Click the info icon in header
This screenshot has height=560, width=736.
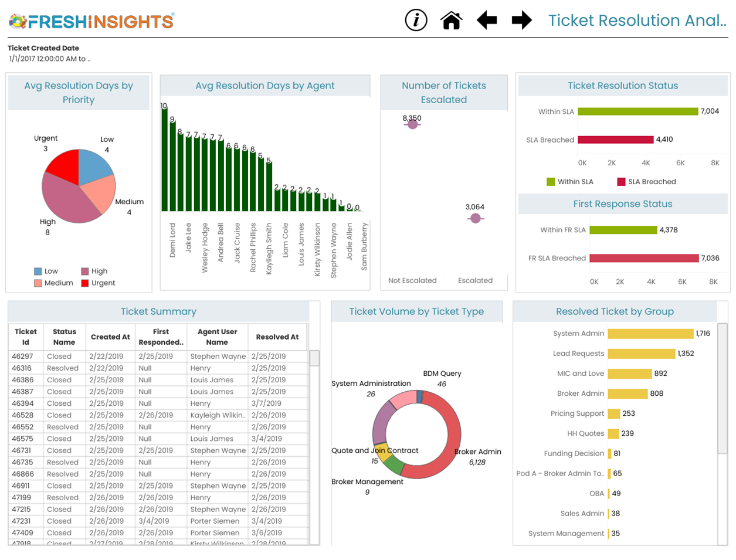(416, 21)
